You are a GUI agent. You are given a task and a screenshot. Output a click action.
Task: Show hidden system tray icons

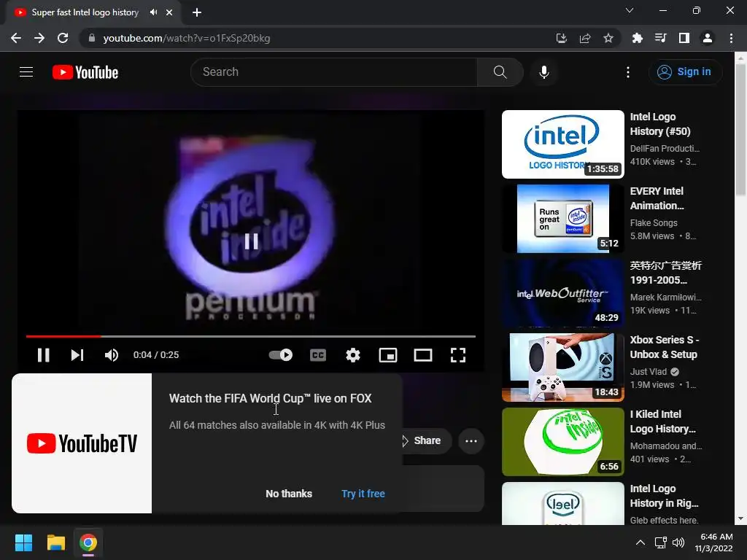(x=640, y=542)
